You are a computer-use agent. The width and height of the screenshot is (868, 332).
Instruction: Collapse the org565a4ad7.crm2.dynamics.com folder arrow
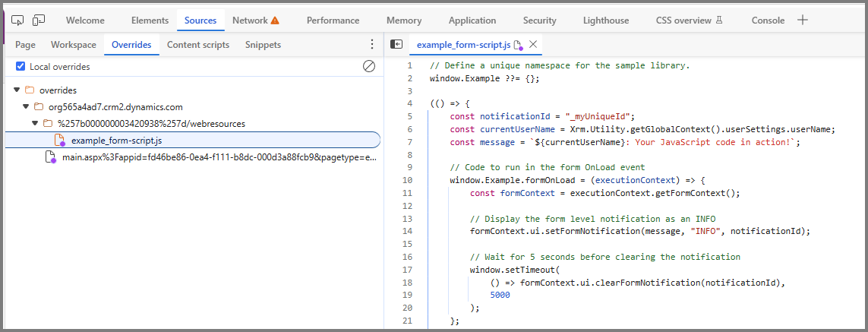26,106
